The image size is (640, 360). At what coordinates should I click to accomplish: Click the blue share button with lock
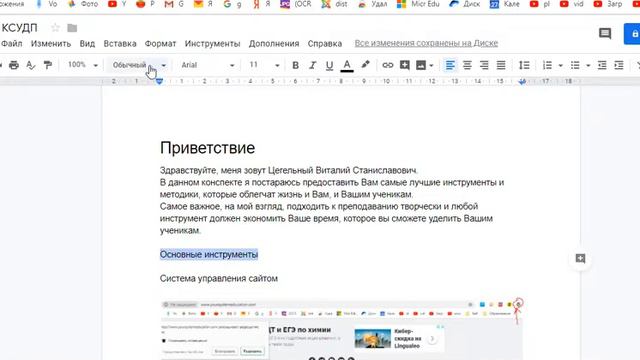click(x=632, y=33)
